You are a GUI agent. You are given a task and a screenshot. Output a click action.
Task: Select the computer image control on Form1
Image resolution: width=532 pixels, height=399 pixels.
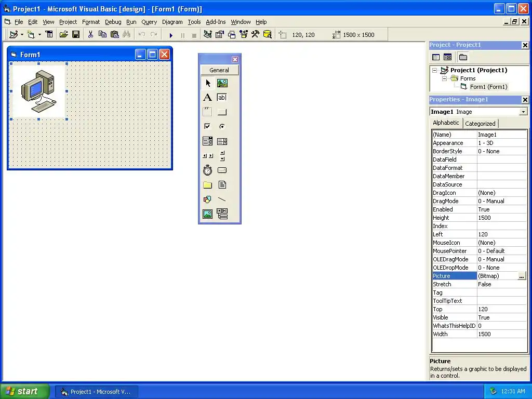click(x=38, y=91)
